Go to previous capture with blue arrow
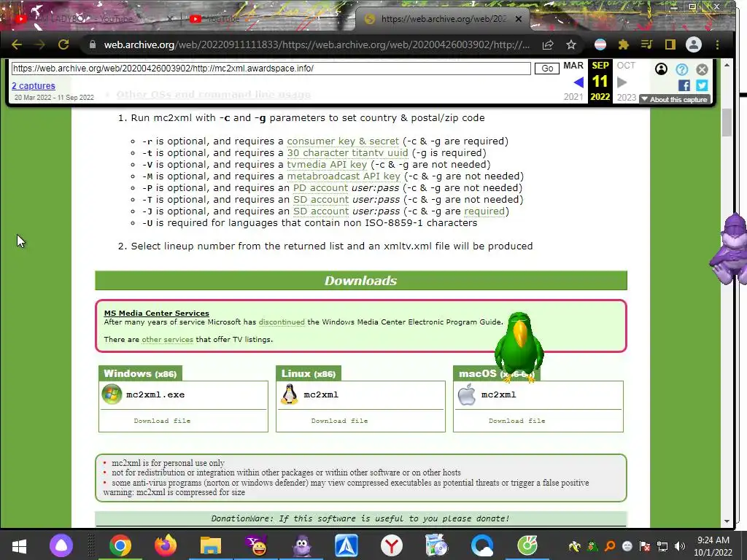The height and width of the screenshot is (560, 747). 578,82
